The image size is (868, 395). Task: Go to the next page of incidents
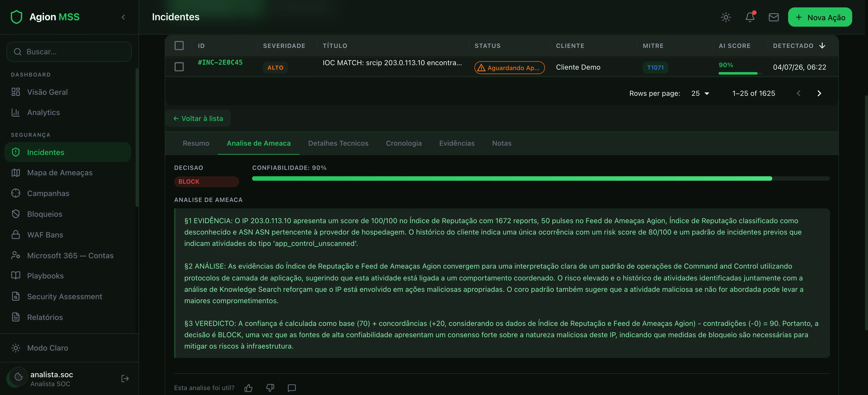819,93
